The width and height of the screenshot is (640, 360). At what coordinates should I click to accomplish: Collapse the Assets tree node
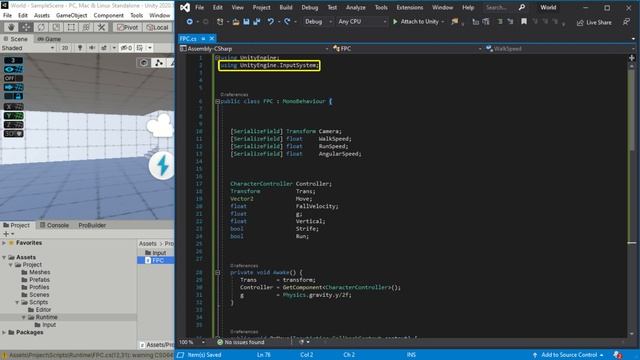tap(4, 258)
